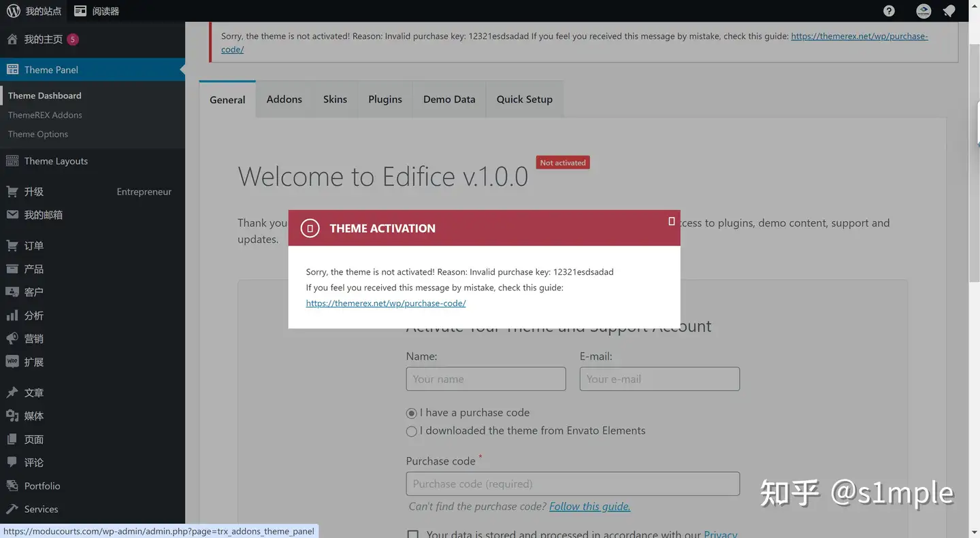Open the Skins tab
The height and width of the screenshot is (538, 980).
click(335, 99)
